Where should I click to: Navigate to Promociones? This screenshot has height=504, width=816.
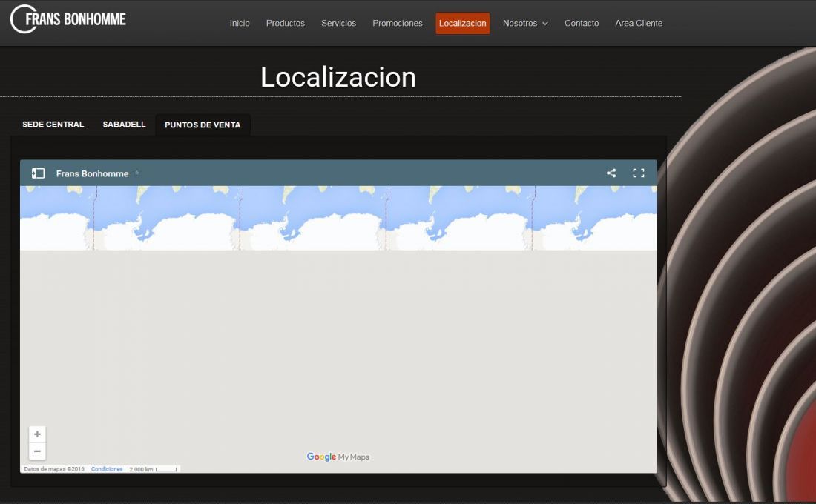pyautogui.click(x=398, y=24)
